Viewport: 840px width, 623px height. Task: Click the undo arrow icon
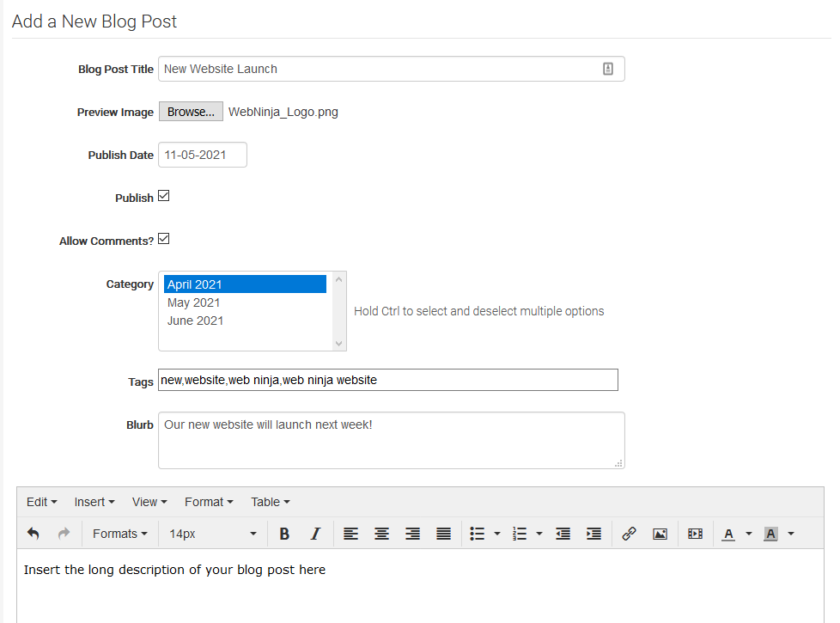(x=33, y=534)
